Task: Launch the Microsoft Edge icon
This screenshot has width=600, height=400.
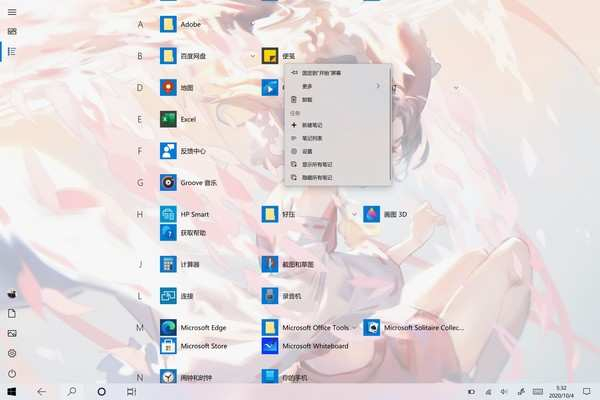Action: click(x=168, y=328)
